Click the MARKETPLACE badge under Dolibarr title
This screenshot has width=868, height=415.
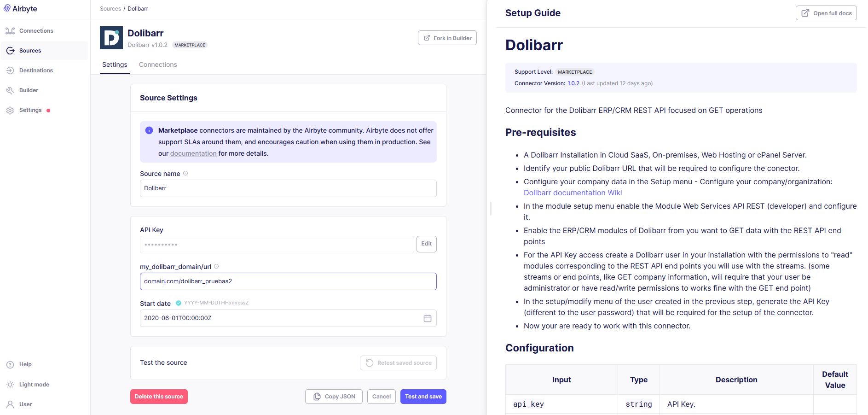tap(190, 45)
